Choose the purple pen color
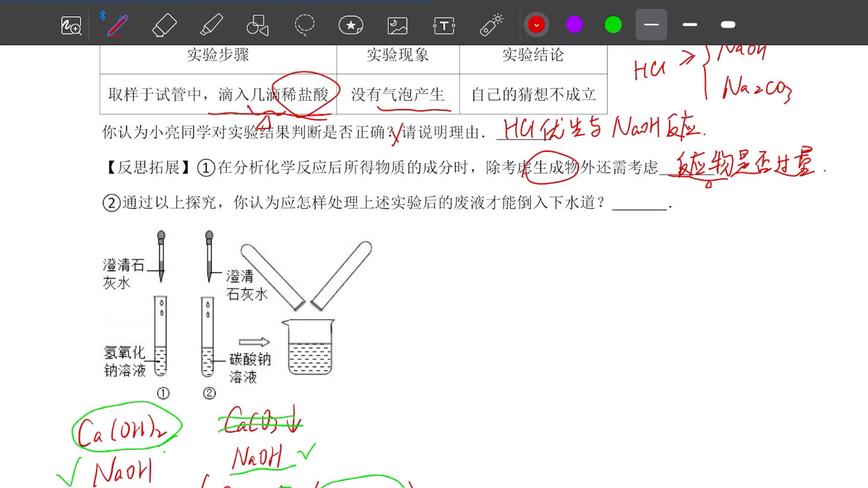 pos(574,25)
